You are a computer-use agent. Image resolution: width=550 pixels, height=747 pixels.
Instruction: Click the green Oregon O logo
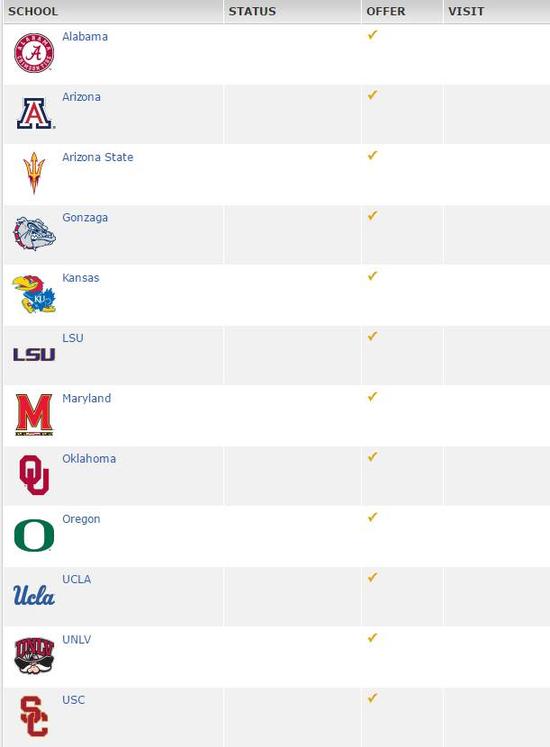34,535
